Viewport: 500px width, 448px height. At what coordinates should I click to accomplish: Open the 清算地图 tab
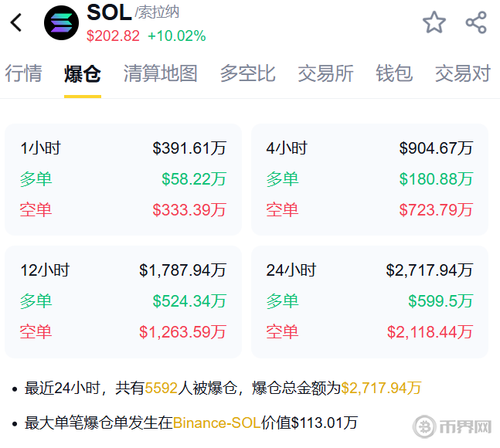160,73
